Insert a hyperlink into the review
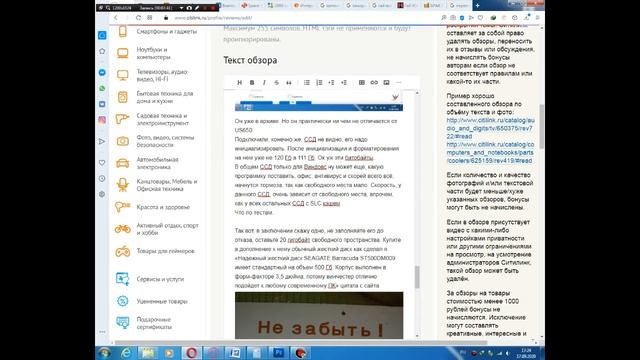 tap(374, 82)
